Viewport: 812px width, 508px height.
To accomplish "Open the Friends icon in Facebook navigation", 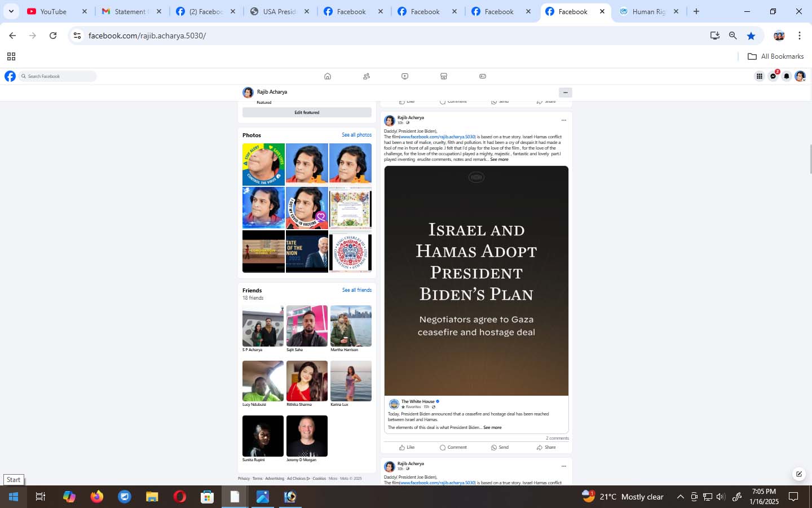I will coord(367,76).
